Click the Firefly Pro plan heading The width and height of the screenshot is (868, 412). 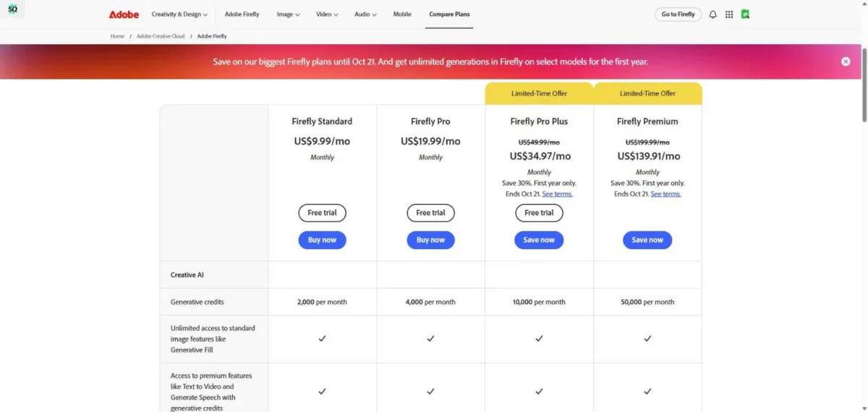click(x=430, y=122)
